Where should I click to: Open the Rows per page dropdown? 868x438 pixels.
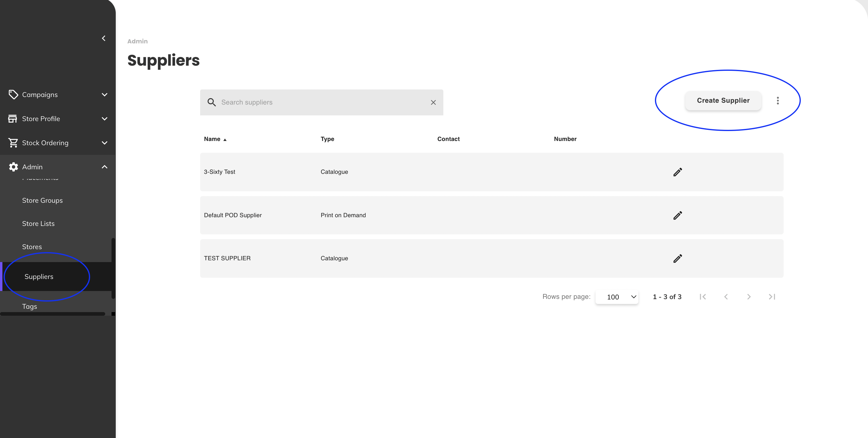617,297
